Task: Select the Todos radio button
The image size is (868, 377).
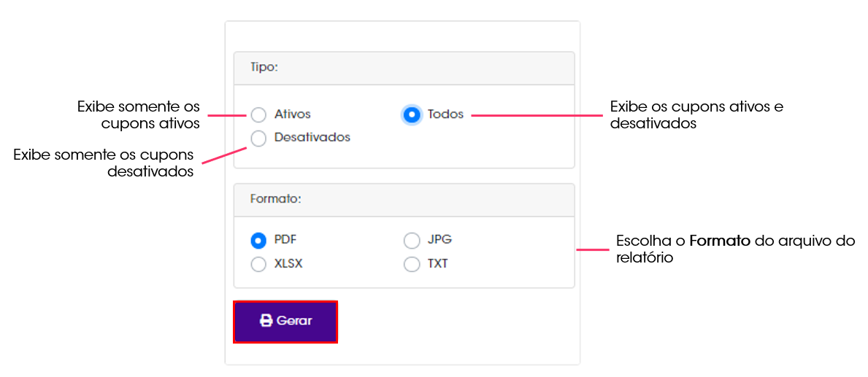Action: pos(411,115)
